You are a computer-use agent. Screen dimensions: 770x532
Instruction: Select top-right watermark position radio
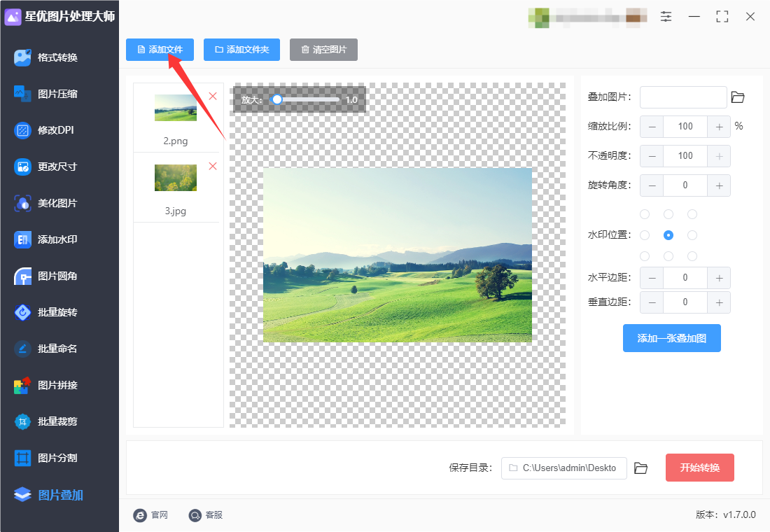click(x=692, y=214)
